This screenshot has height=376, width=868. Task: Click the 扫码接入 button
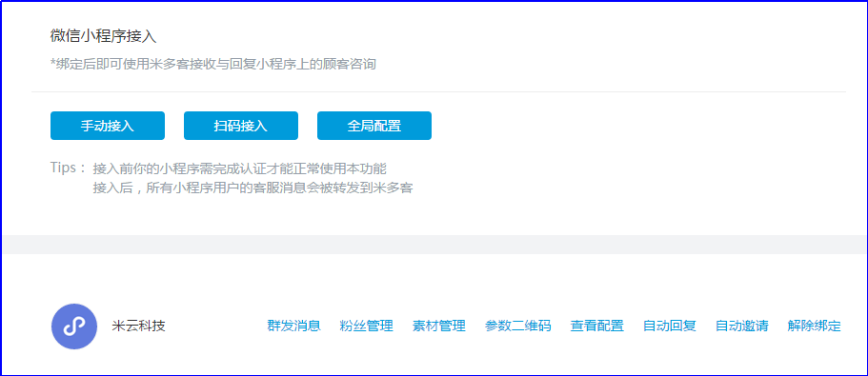(241, 126)
